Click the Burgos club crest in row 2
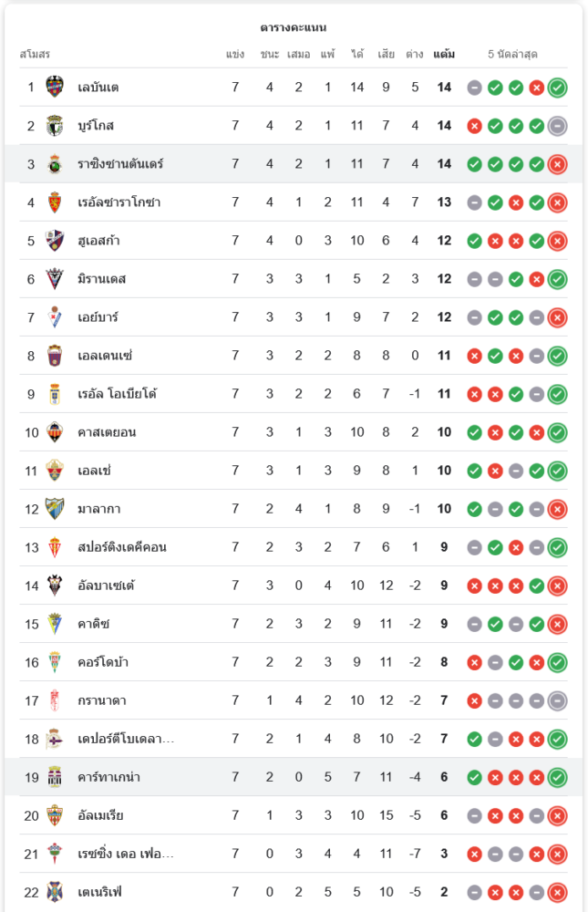 click(55, 126)
